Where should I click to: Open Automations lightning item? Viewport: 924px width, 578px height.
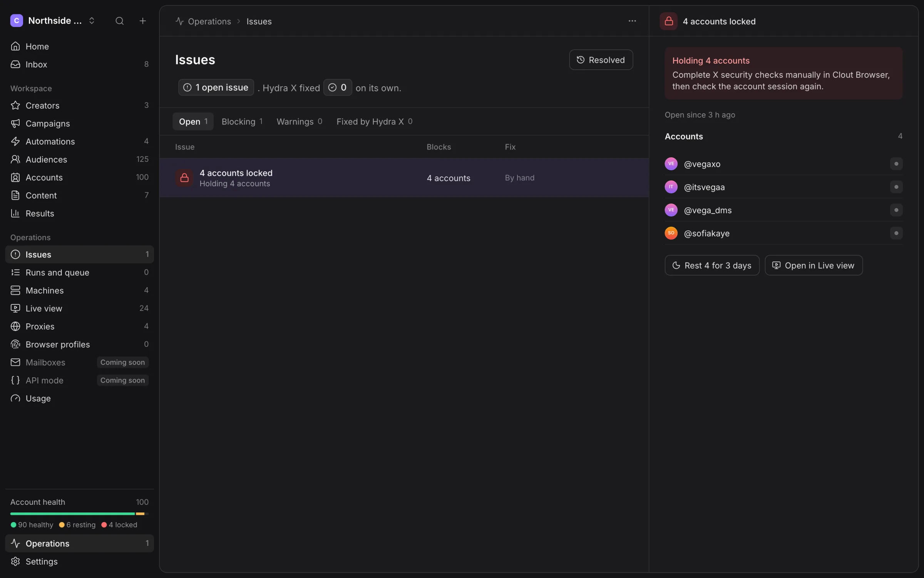[79, 141]
